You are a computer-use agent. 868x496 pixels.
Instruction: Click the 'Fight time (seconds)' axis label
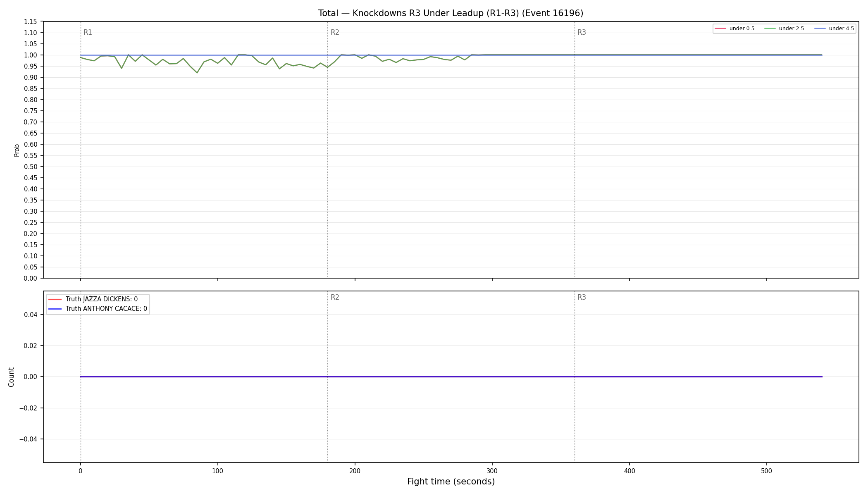click(451, 482)
